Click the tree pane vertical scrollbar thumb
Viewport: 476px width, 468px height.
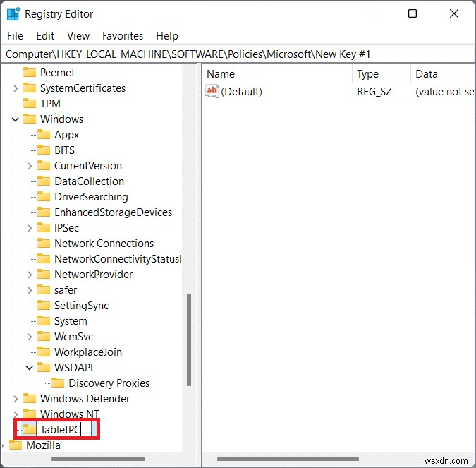189,340
